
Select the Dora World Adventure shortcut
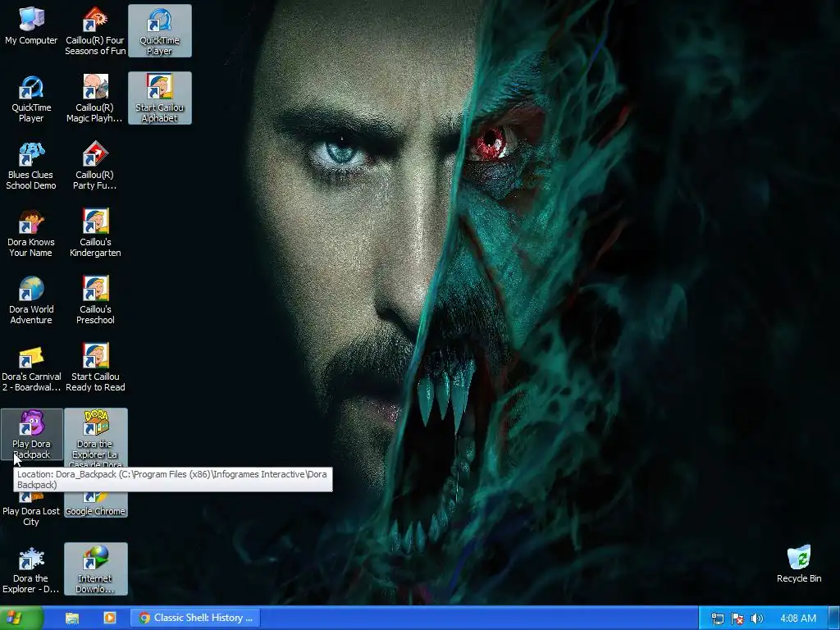pos(31,300)
